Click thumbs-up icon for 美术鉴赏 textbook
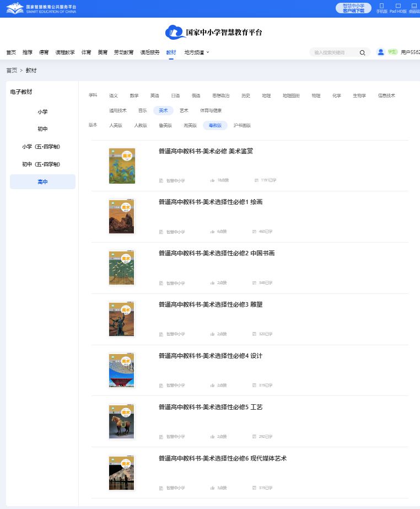This screenshot has width=420, height=509. tap(212, 180)
